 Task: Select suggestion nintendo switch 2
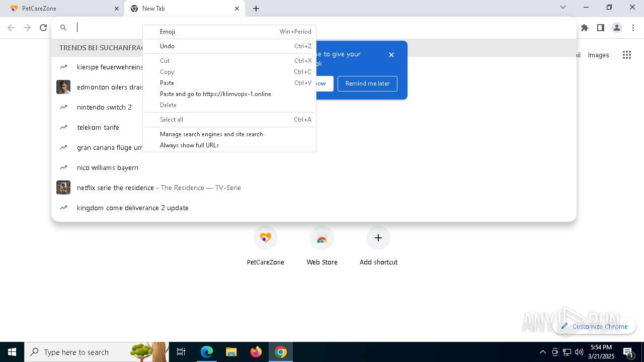point(314,107)
